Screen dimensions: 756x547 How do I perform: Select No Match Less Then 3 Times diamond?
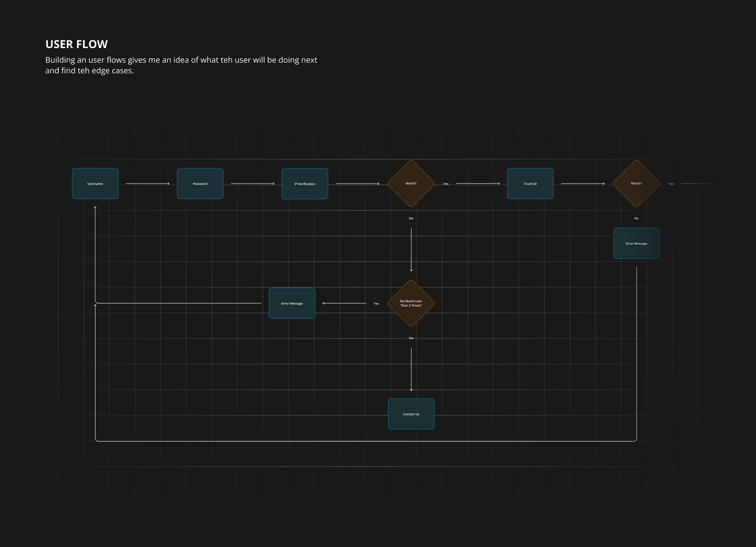pyautogui.click(x=411, y=303)
